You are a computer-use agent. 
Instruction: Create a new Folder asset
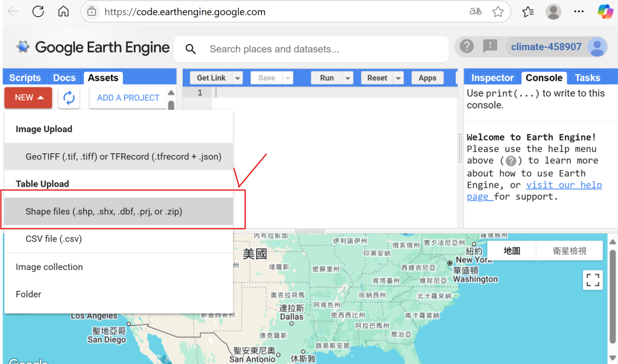coord(119,294)
